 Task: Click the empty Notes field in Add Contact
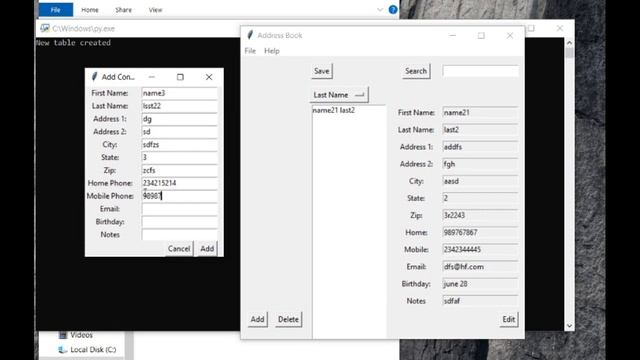click(180, 235)
